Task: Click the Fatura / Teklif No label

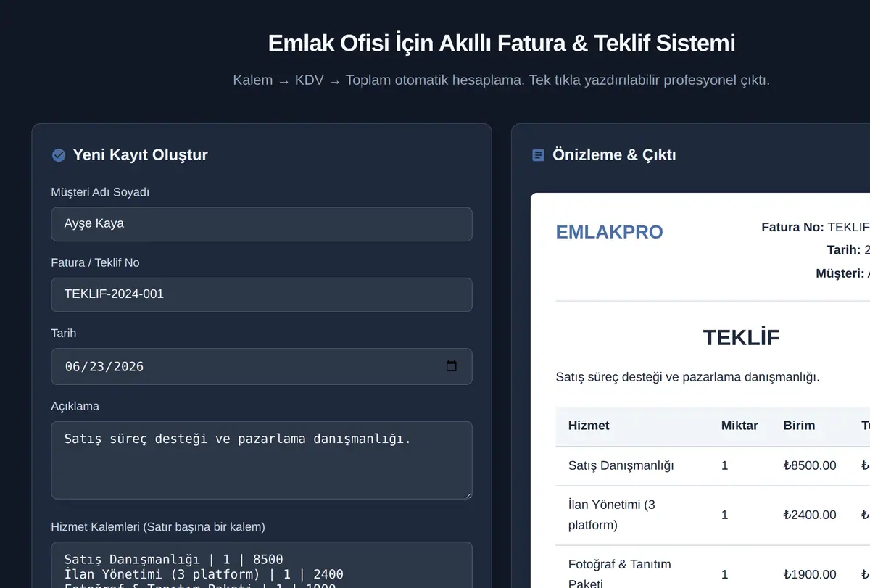Action: tap(95, 262)
